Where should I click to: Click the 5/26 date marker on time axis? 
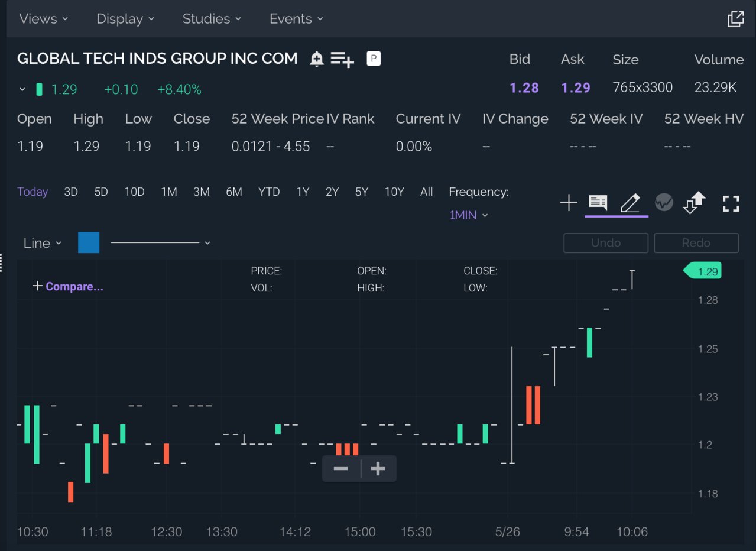pyautogui.click(x=508, y=532)
